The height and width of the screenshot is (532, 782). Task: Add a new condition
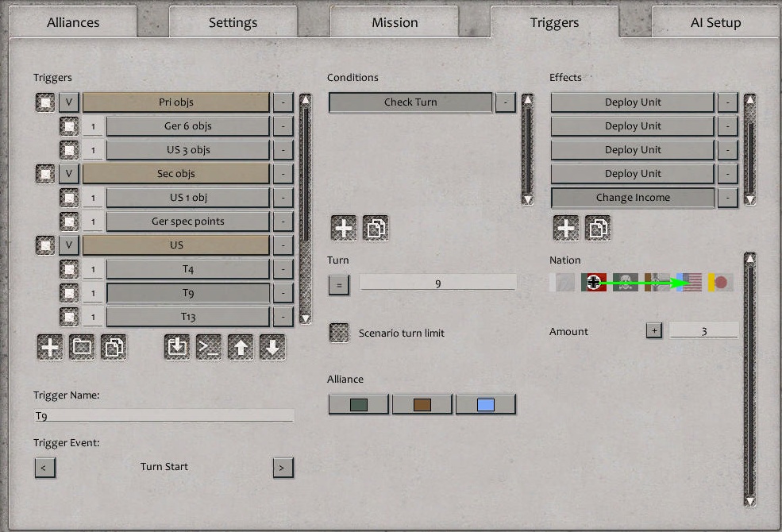point(344,228)
